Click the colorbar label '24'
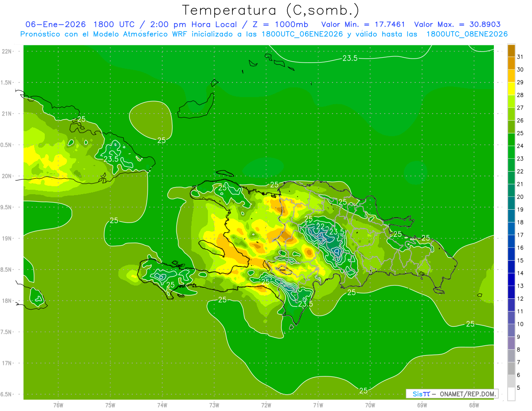The width and height of the screenshot is (532, 411). (520, 146)
